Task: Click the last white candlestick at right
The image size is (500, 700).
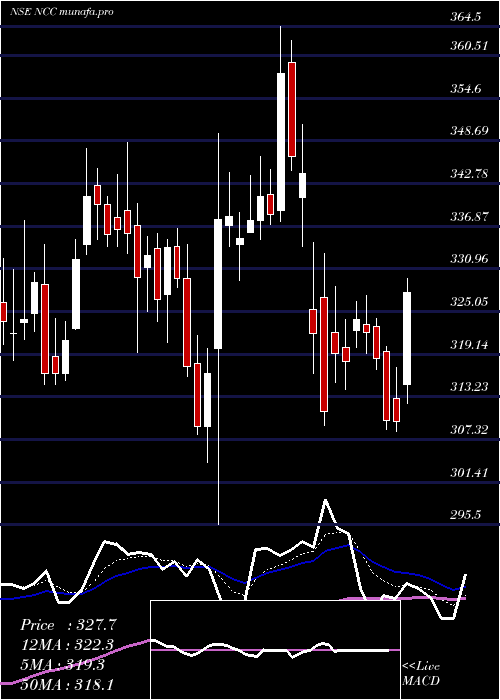Action: pos(407,338)
